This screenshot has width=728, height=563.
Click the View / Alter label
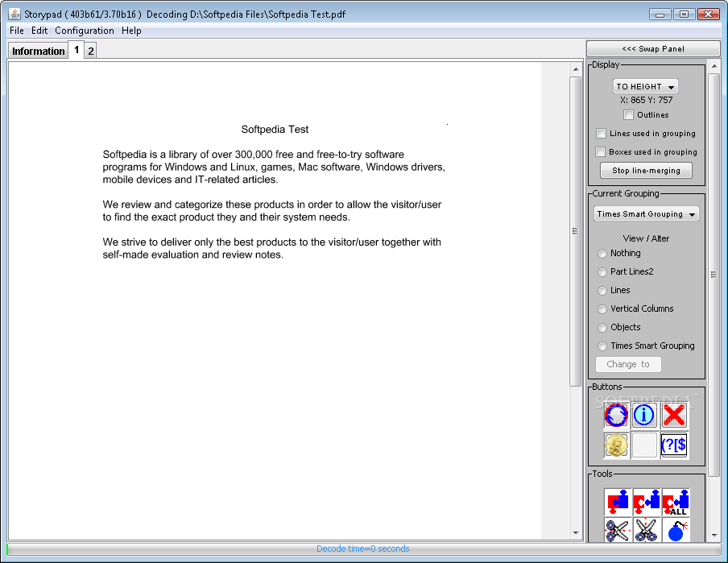click(x=646, y=238)
